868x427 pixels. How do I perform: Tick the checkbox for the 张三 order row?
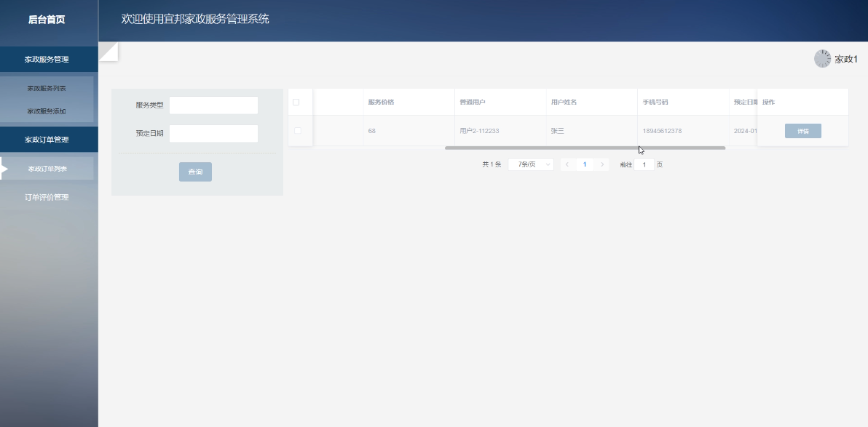298,130
